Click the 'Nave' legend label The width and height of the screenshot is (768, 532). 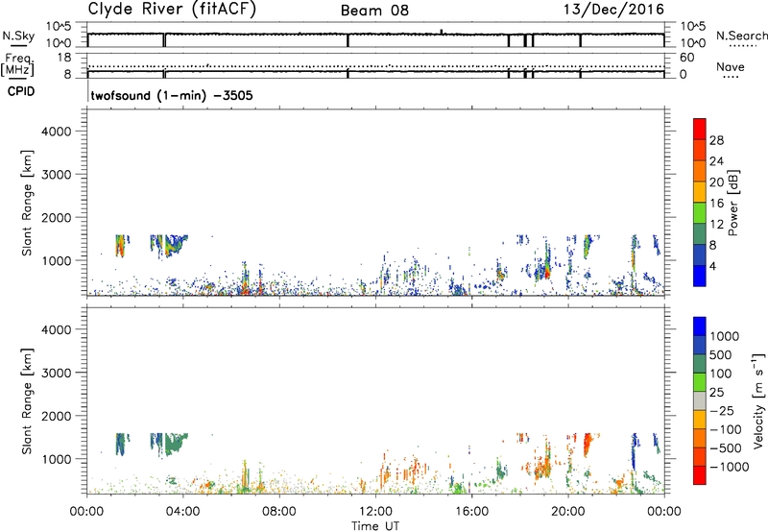click(731, 66)
